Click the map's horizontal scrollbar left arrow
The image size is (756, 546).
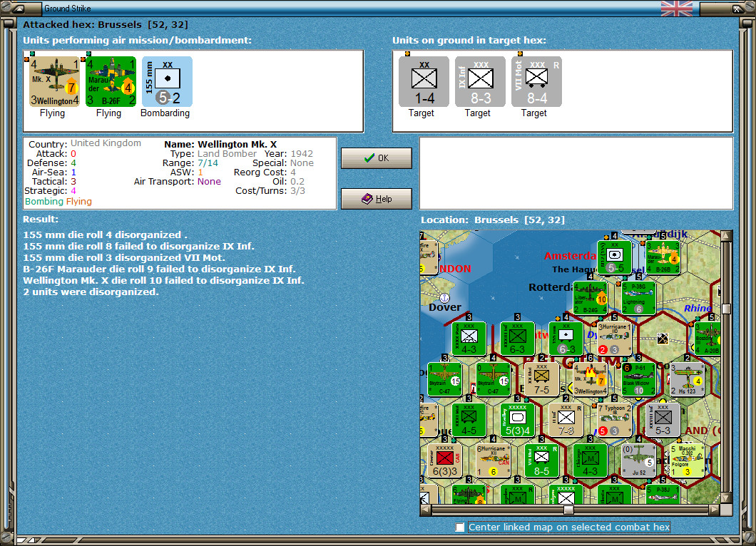click(426, 510)
